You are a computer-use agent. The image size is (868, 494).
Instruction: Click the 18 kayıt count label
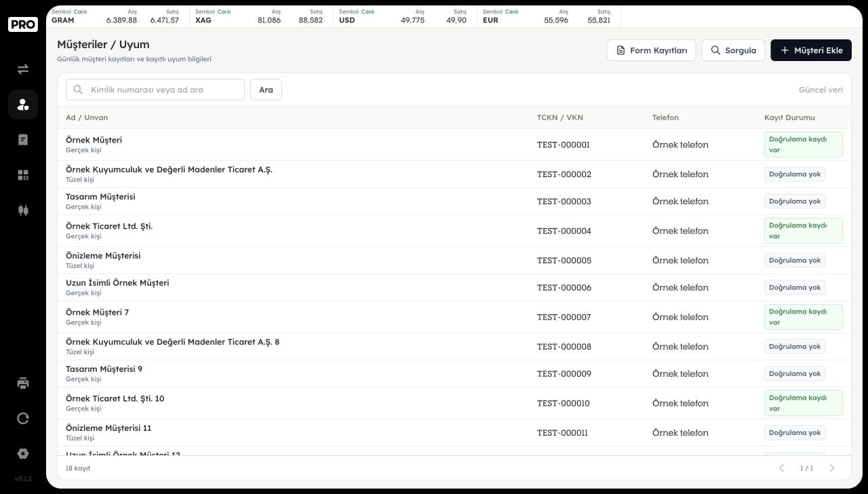click(x=78, y=468)
